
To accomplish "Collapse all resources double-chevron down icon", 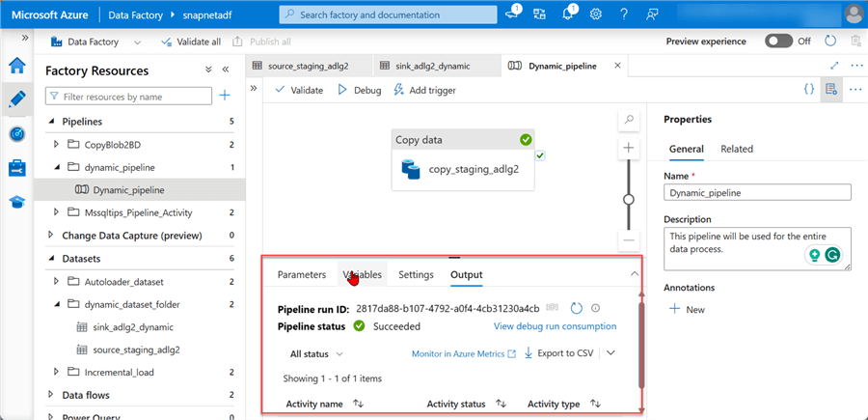I will pos(208,70).
